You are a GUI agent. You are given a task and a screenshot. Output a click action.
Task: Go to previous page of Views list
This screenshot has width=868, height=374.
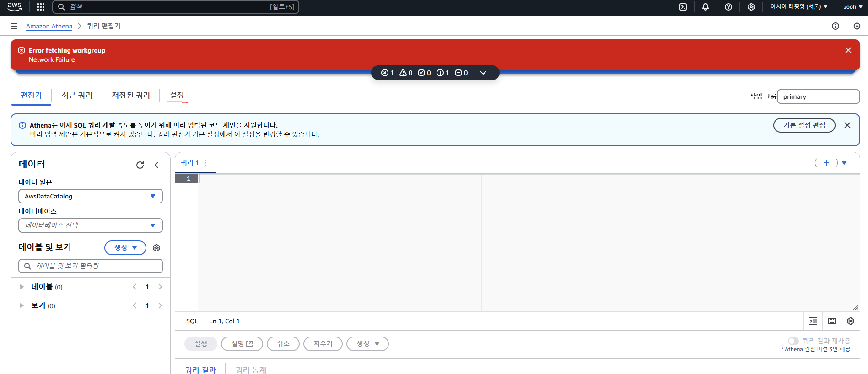(135, 305)
